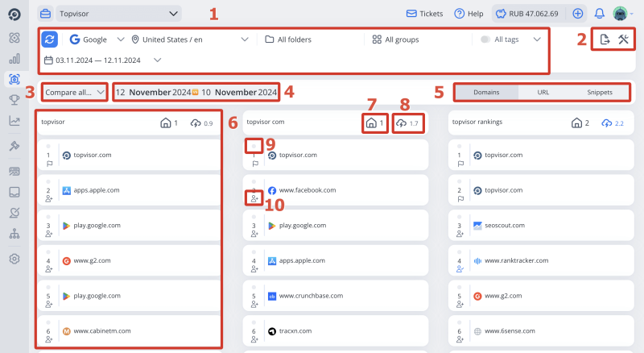Switch to the URL tab
This screenshot has height=353, width=644.
543,92
